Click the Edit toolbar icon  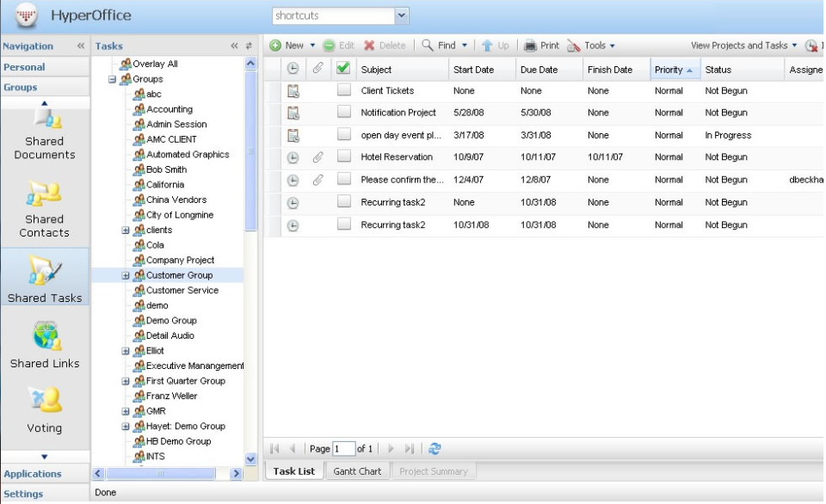[x=330, y=46]
